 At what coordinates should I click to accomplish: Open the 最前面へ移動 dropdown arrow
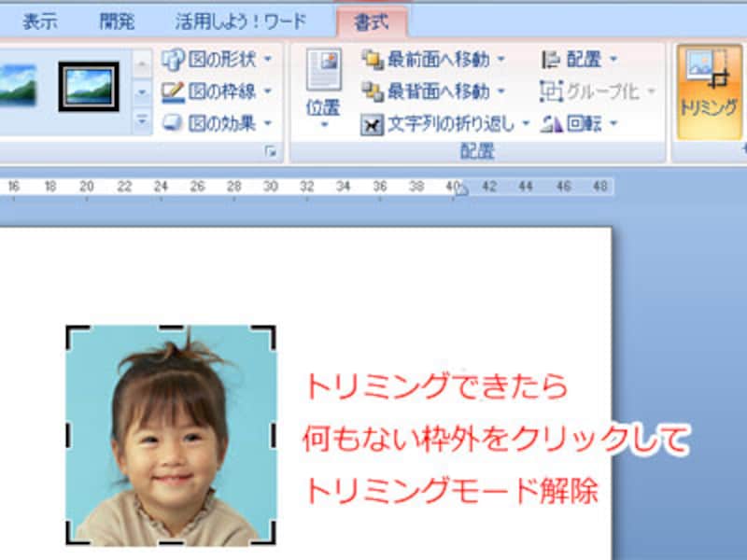(500, 59)
